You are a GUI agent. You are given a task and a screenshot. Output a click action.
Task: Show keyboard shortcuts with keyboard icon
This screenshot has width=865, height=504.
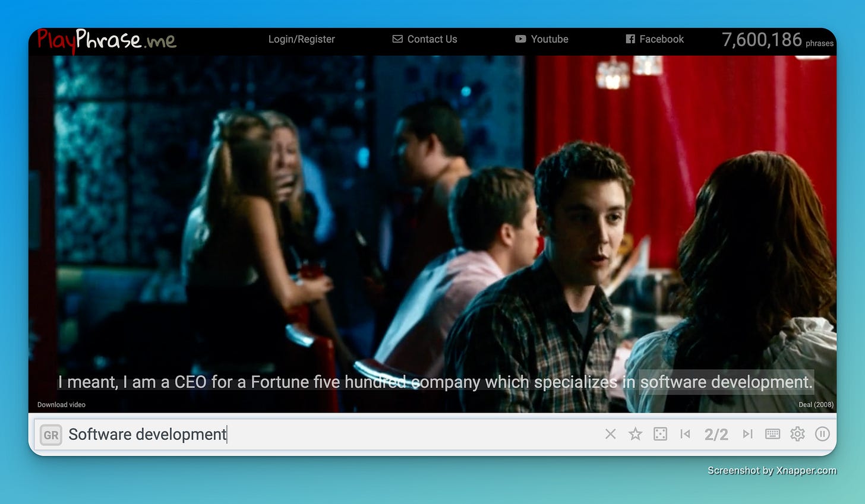pos(772,434)
